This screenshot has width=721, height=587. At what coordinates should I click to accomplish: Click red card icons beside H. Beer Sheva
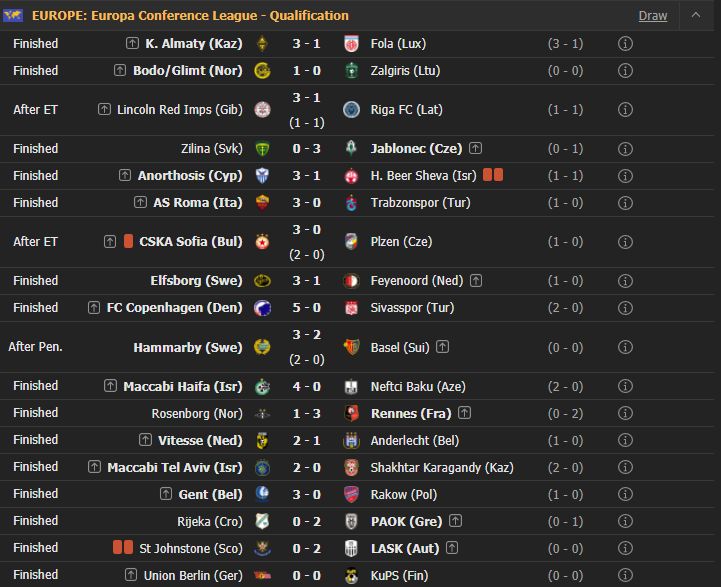(x=493, y=175)
